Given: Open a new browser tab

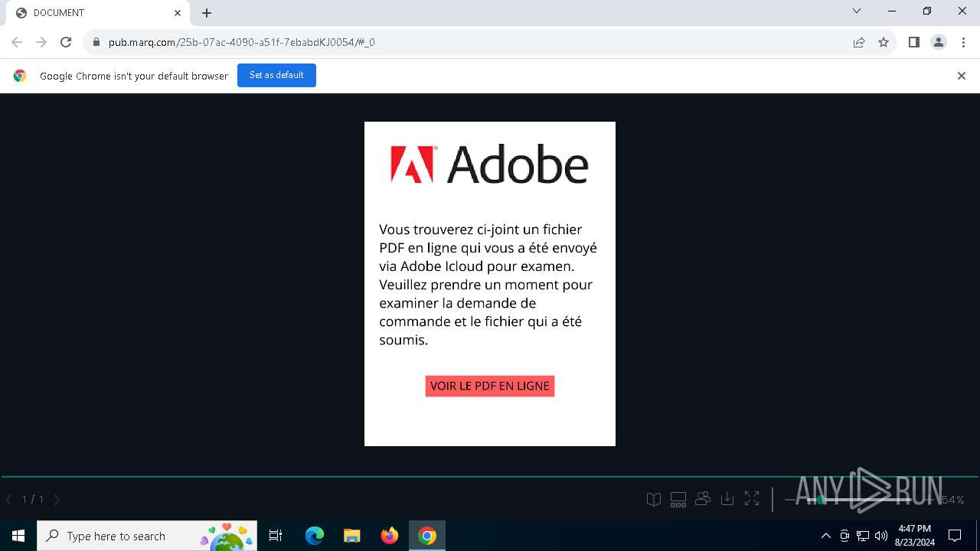Looking at the screenshot, I should click(207, 13).
